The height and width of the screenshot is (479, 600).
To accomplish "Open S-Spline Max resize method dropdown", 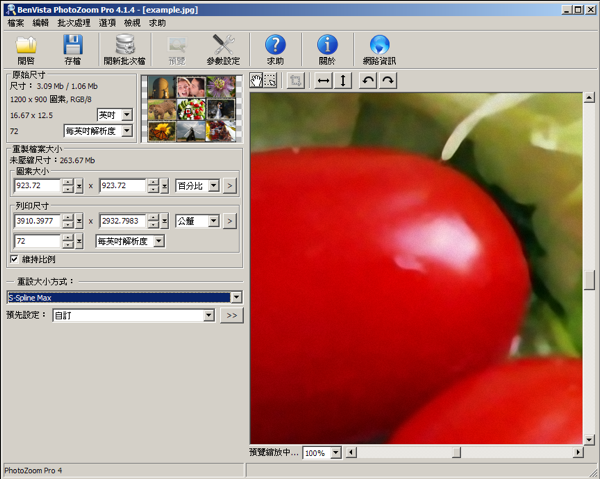I will (236, 297).
